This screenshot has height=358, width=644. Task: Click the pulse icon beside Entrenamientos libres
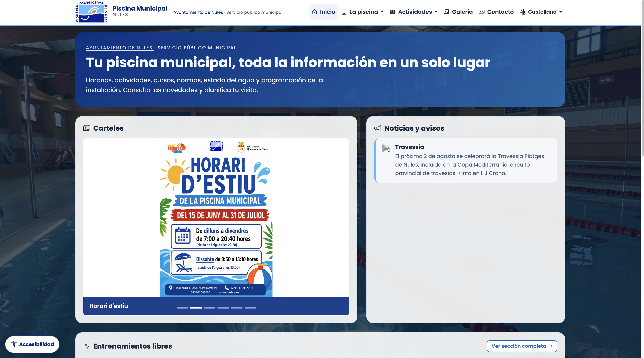click(87, 346)
